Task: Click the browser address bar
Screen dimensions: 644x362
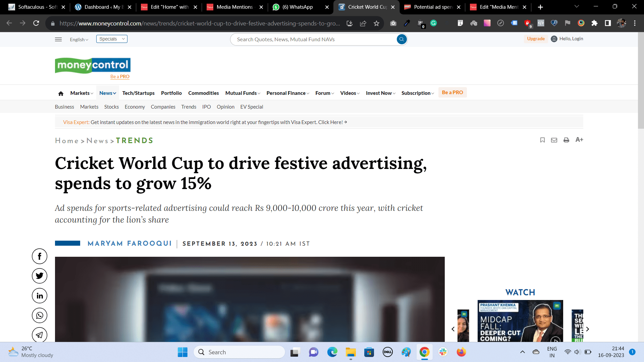Action: coord(199,23)
